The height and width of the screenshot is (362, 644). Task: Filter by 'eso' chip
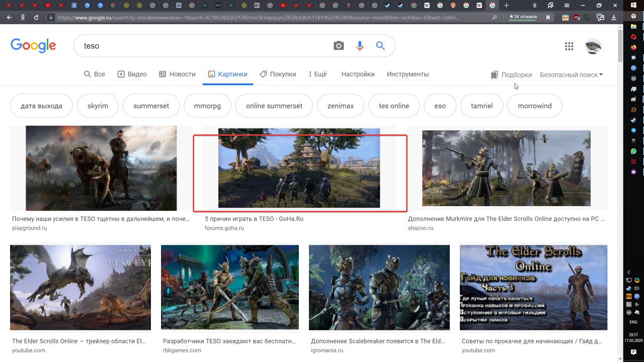[x=440, y=106]
